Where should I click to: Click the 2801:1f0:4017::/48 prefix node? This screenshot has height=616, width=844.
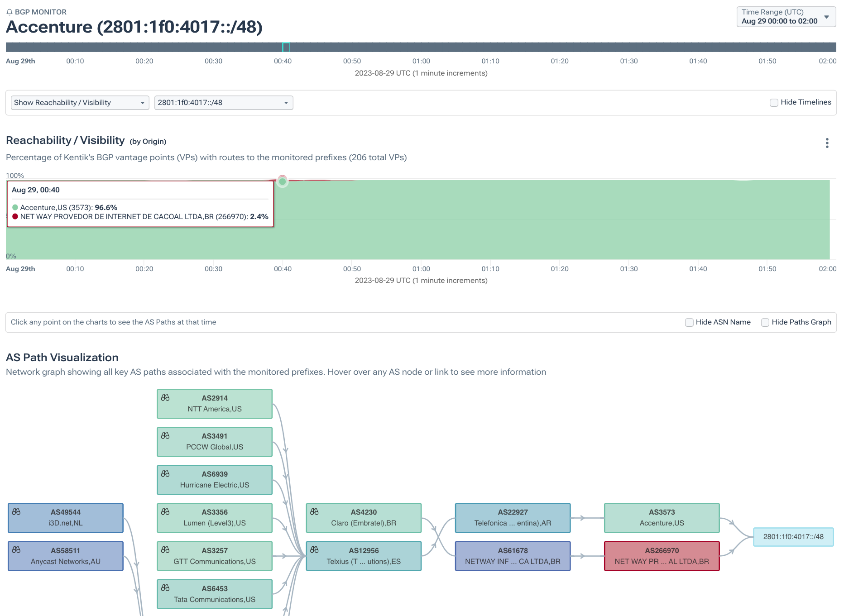pyautogui.click(x=793, y=537)
